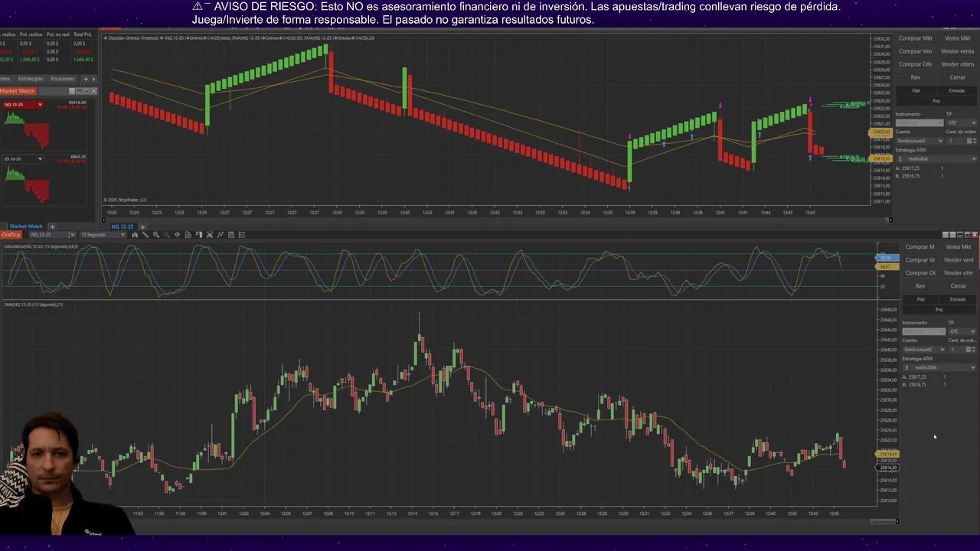Add a new tab next to Market Watch tab
This screenshot has width=980, height=551.
click(52, 227)
